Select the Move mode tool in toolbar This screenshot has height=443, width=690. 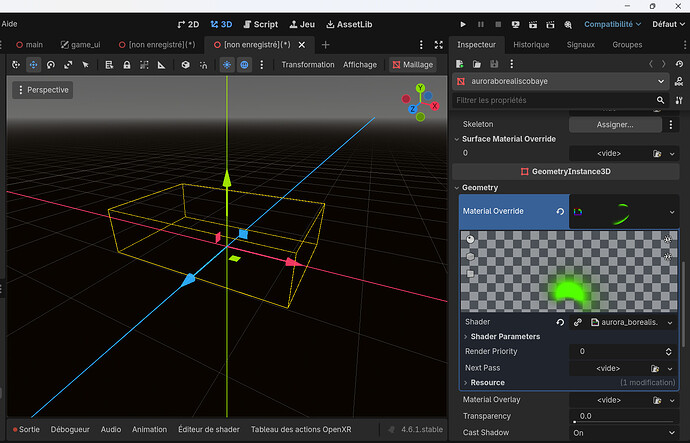point(33,64)
